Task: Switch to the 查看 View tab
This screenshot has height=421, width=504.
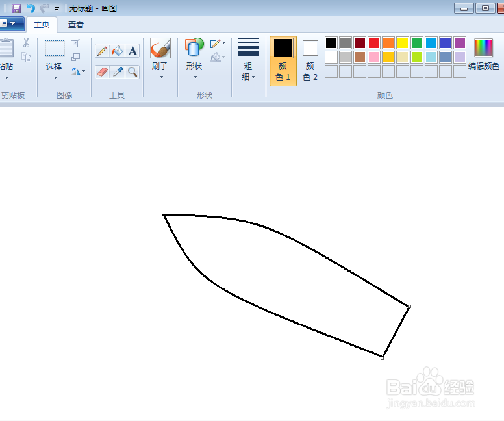Action: [x=76, y=25]
